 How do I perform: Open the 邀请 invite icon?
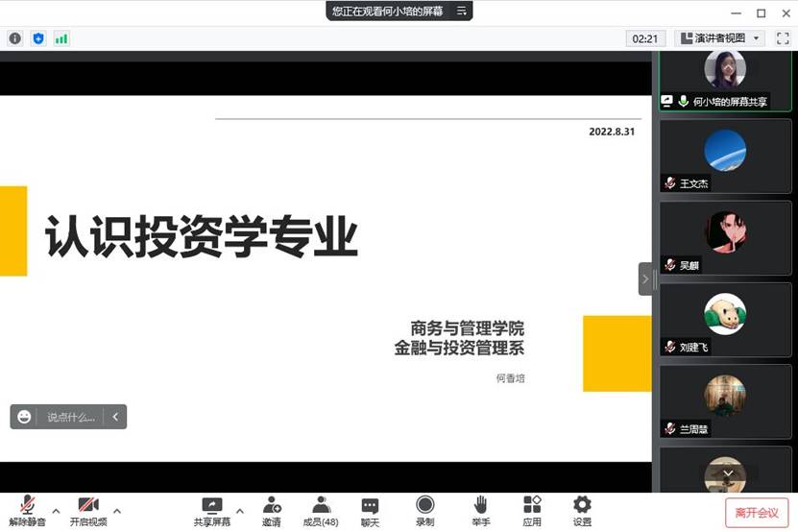pyautogui.click(x=272, y=511)
